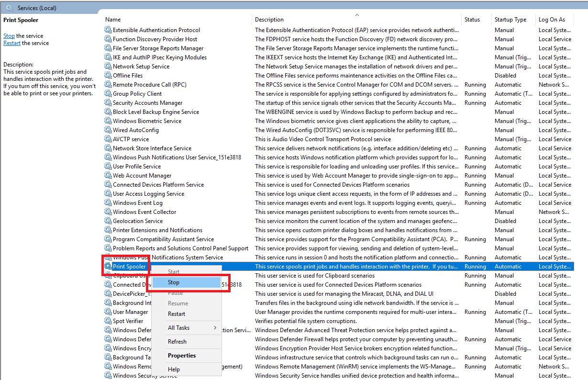Click the Wired AutoConfig service icon
Screen dimensions: 588x380
(107, 130)
